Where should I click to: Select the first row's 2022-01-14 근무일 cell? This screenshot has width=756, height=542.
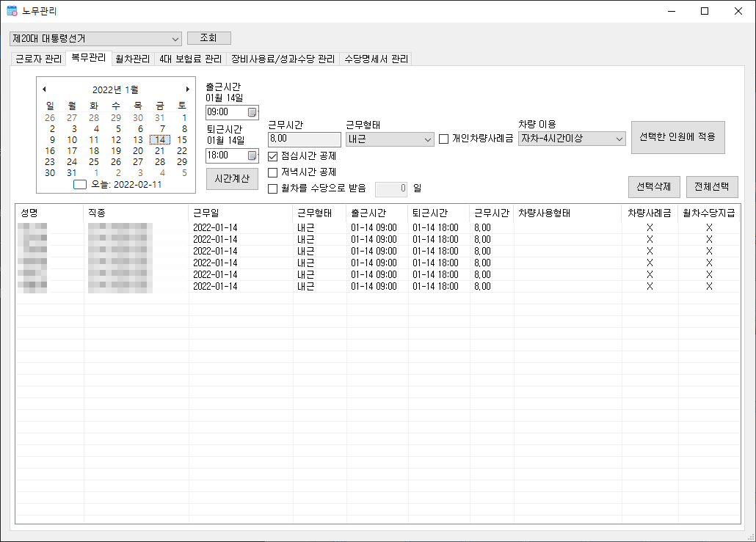click(215, 228)
